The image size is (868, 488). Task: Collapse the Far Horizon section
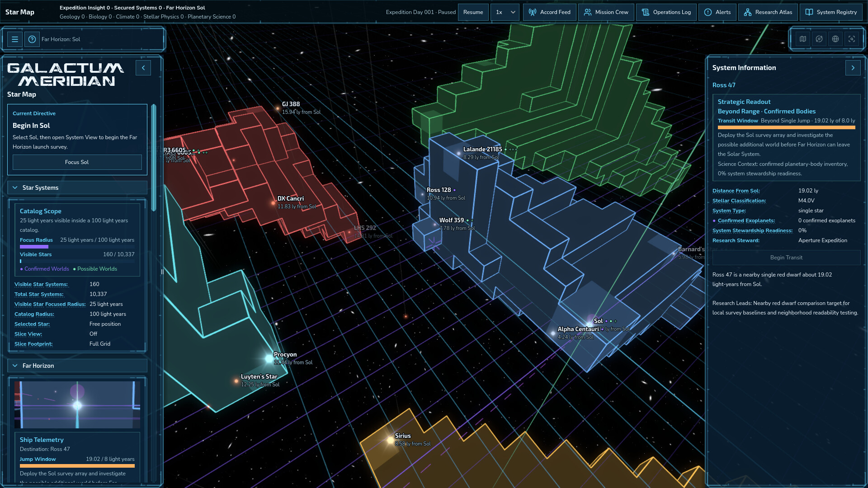tap(77, 366)
